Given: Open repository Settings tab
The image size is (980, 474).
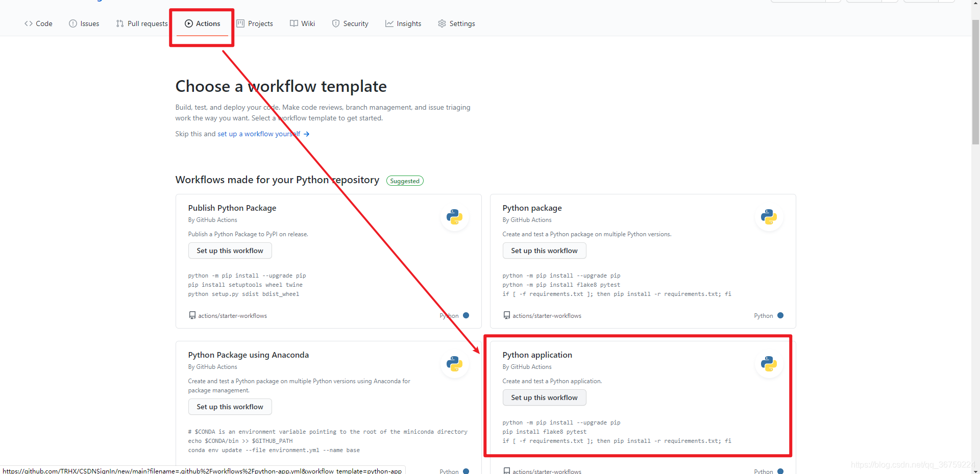Looking at the screenshot, I should [456, 23].
